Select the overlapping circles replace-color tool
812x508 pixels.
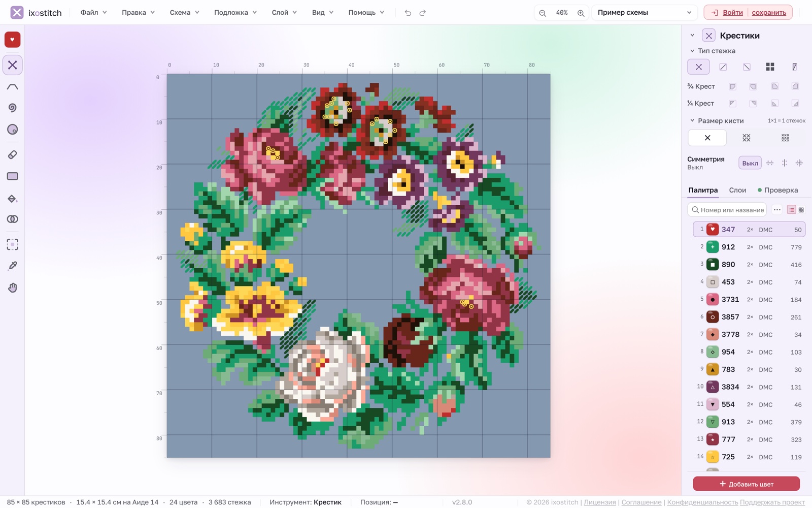click(x=13, y=219)
